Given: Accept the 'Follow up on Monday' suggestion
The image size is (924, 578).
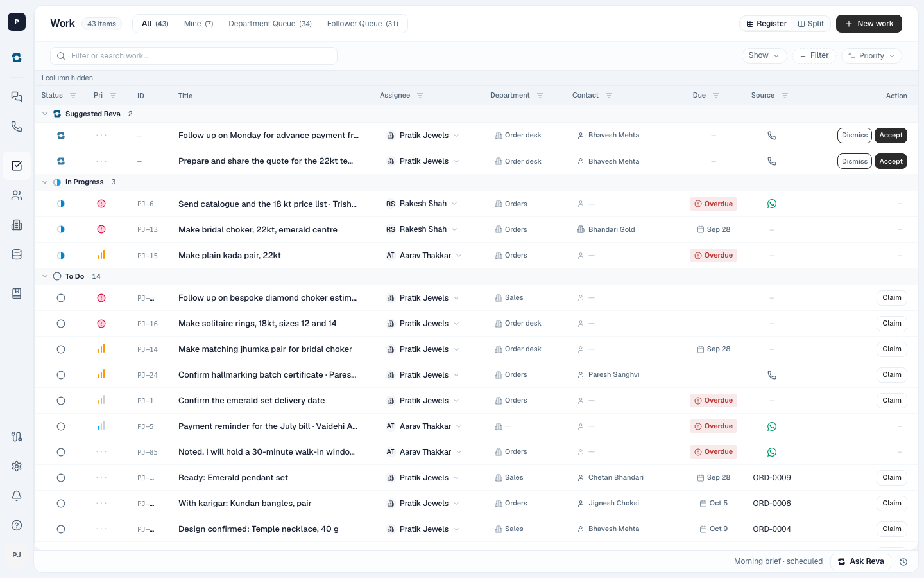Looking at the screenshot, I should 891,136.
